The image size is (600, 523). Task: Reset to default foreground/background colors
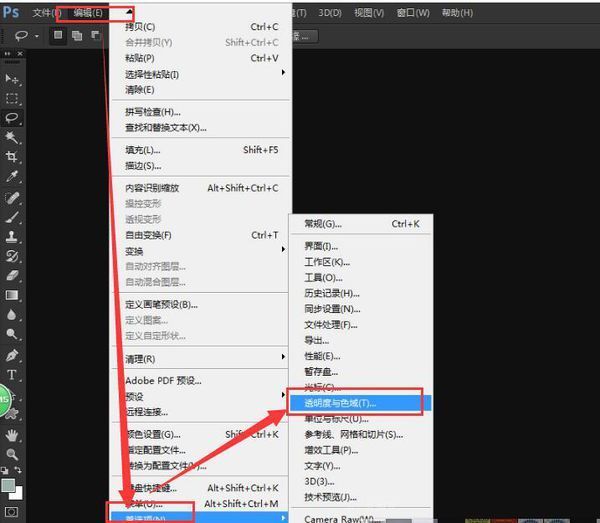point(5,471)
